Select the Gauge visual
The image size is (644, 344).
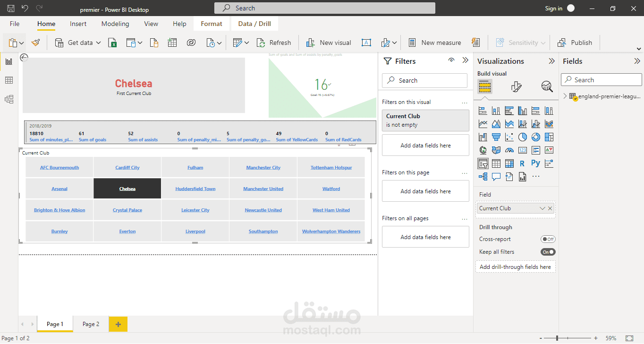point(509,150)
